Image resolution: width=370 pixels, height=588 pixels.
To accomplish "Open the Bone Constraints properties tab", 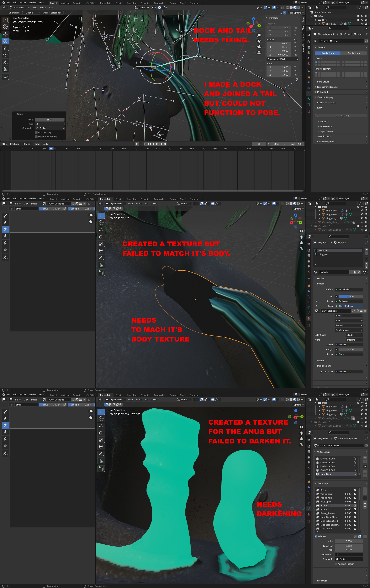I will (x=309, y=104).
